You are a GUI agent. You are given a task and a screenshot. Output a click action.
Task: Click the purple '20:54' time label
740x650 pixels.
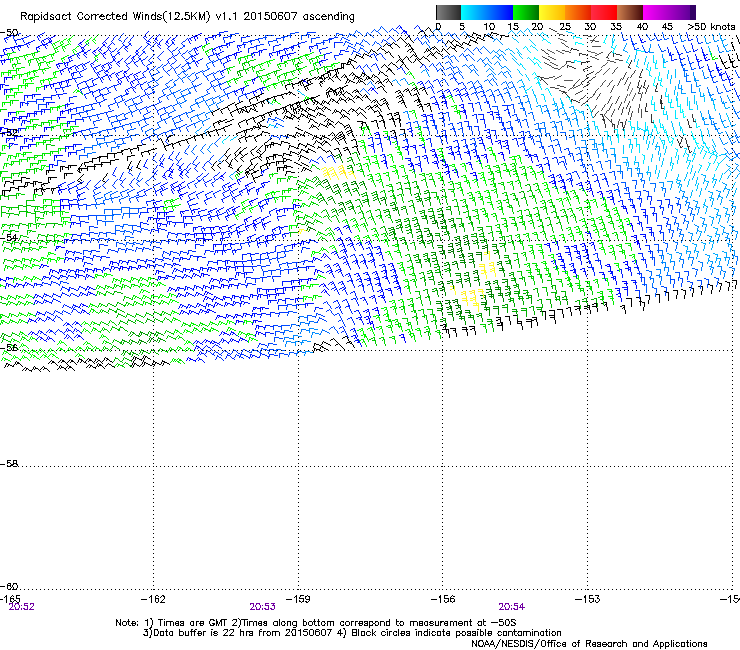coord(512,607)
